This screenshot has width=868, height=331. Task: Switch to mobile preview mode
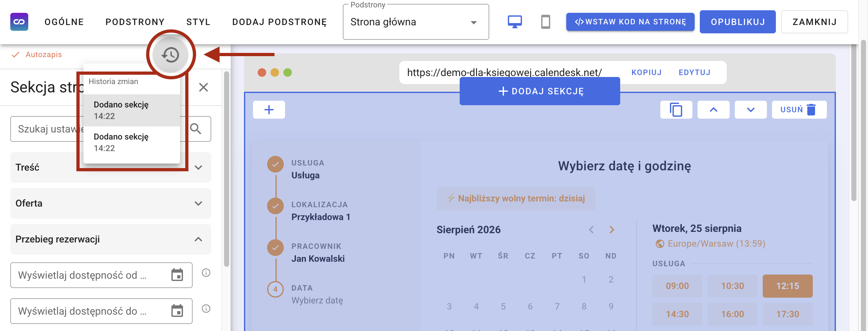click(x=545, y=22)
